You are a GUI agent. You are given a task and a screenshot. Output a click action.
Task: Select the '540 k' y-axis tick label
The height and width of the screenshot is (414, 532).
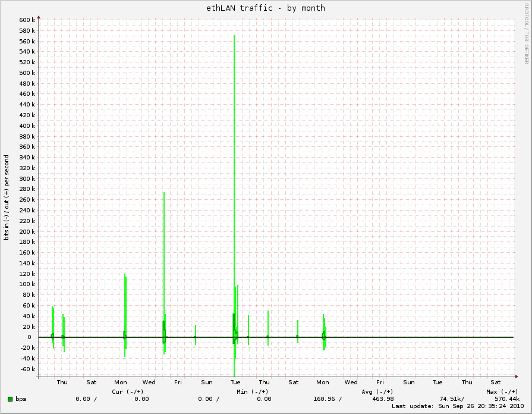click(x=27, y=52)
